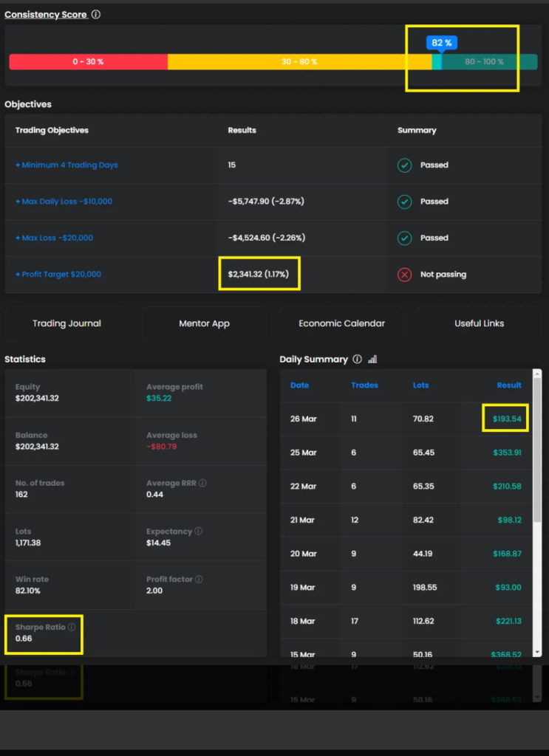Select the 26 Mar daily summary row
The height and width of the screenshot is (756, 549).
[x=405, y=419]
